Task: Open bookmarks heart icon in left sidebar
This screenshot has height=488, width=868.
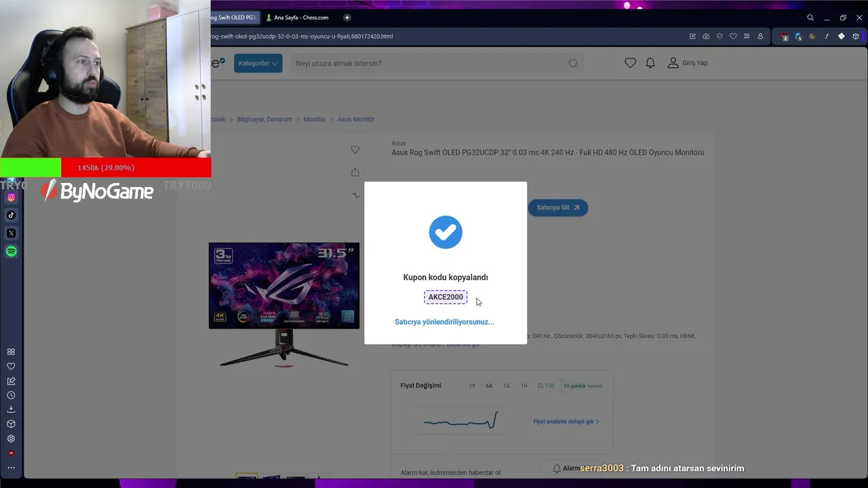Action: 11,366
